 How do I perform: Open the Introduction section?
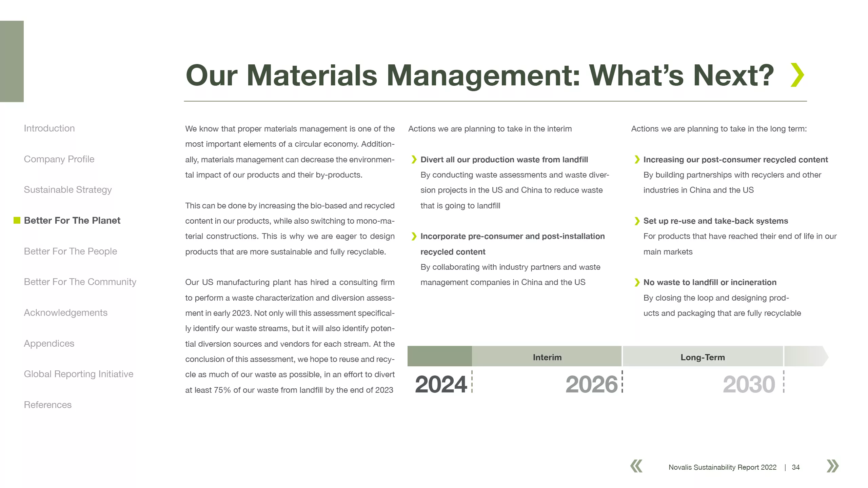point(49,128)
